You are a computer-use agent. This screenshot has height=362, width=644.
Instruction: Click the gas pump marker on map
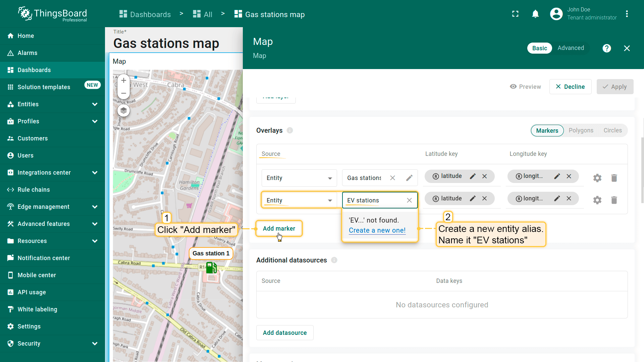[x=211, y=268]
